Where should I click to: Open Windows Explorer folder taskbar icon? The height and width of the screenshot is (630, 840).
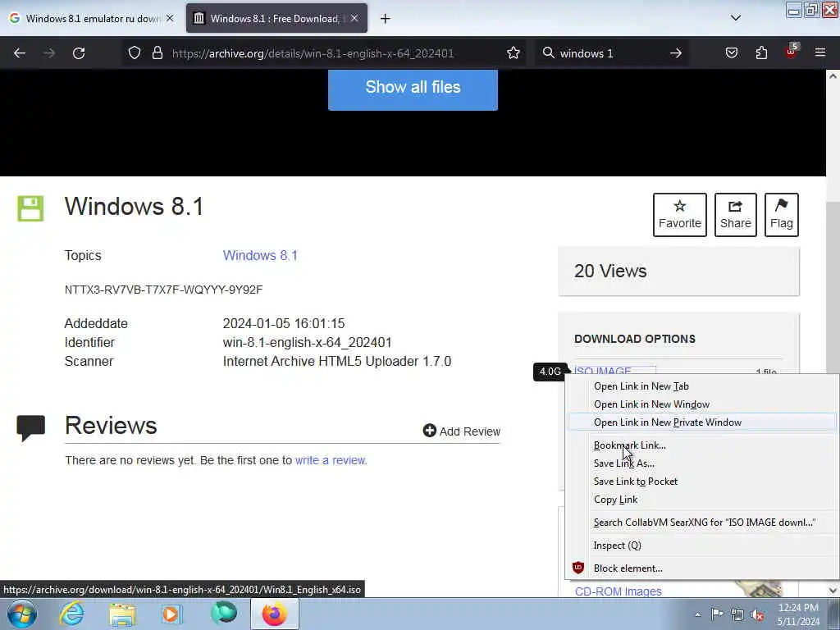pos(123,614)
